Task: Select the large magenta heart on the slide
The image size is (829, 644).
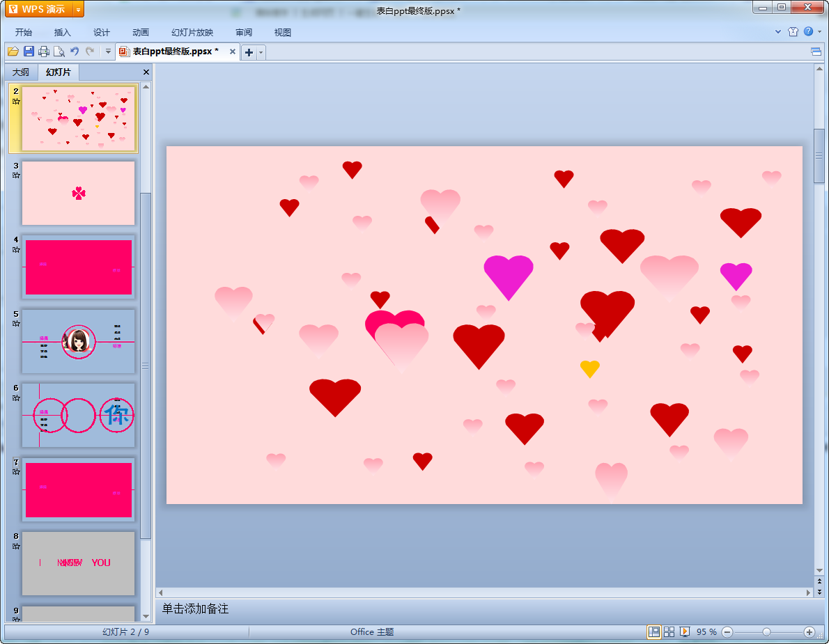Action: point(509,277)
